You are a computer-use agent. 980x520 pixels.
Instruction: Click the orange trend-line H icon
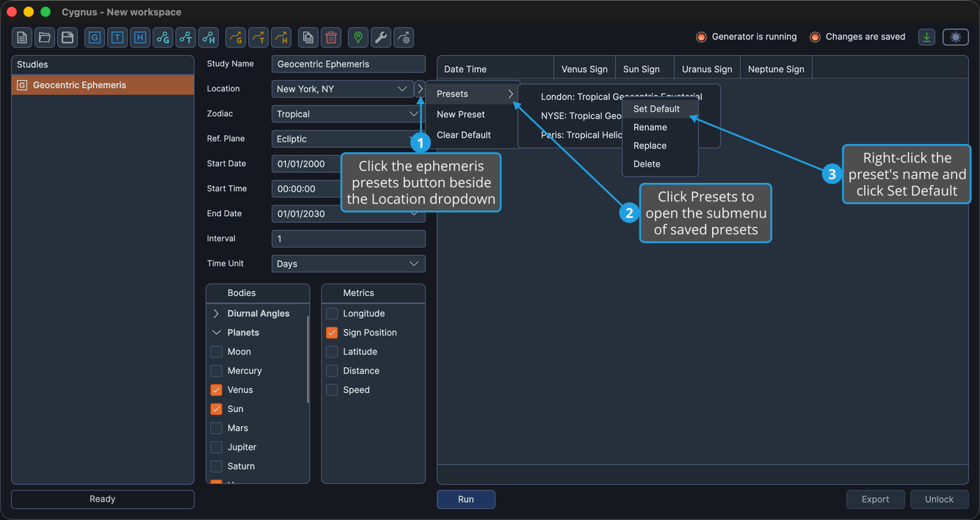click(280, 37)
